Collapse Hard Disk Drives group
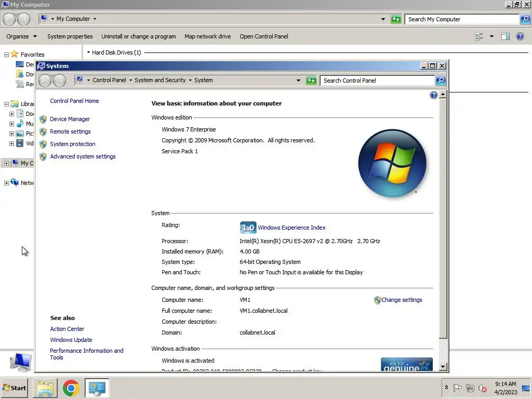The width and height of the screenshot is (532, 399). pos(88,52)
